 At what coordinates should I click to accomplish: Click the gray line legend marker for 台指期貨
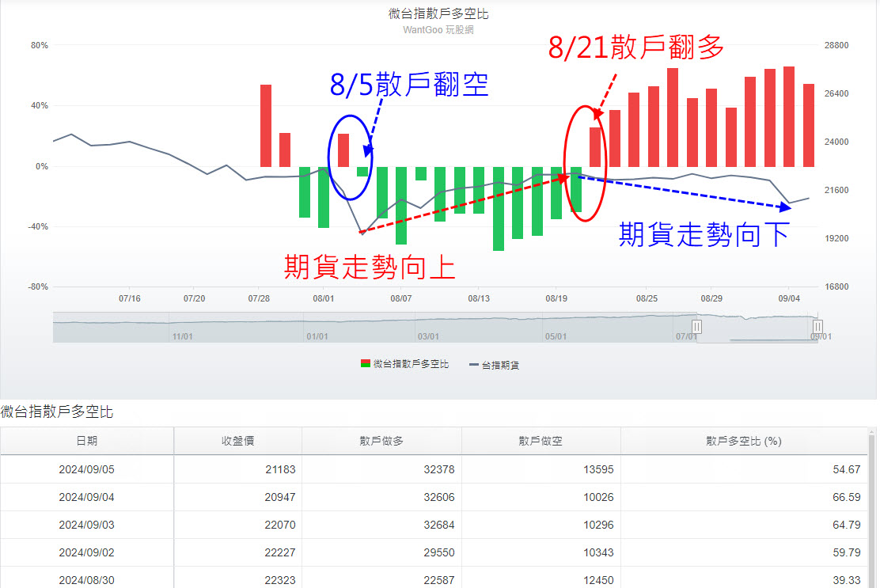pyautogui.click(x=473, y=363)
